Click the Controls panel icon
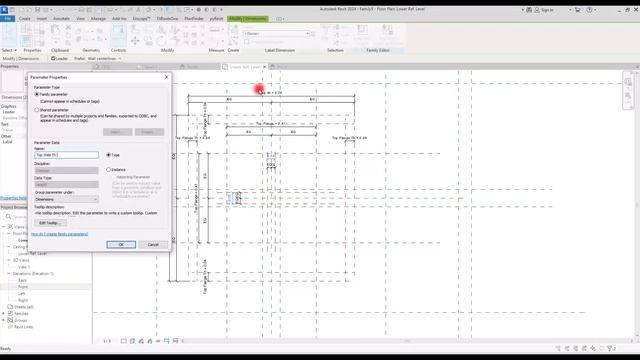 click(x=118, y=34)
